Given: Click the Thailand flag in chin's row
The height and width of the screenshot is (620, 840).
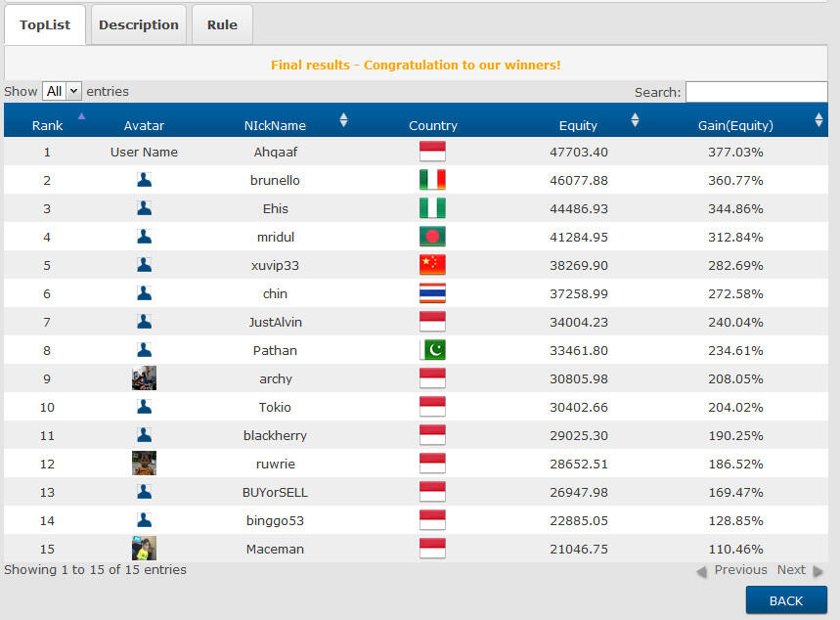Looking at the screenshot, I should coord(432,293).
